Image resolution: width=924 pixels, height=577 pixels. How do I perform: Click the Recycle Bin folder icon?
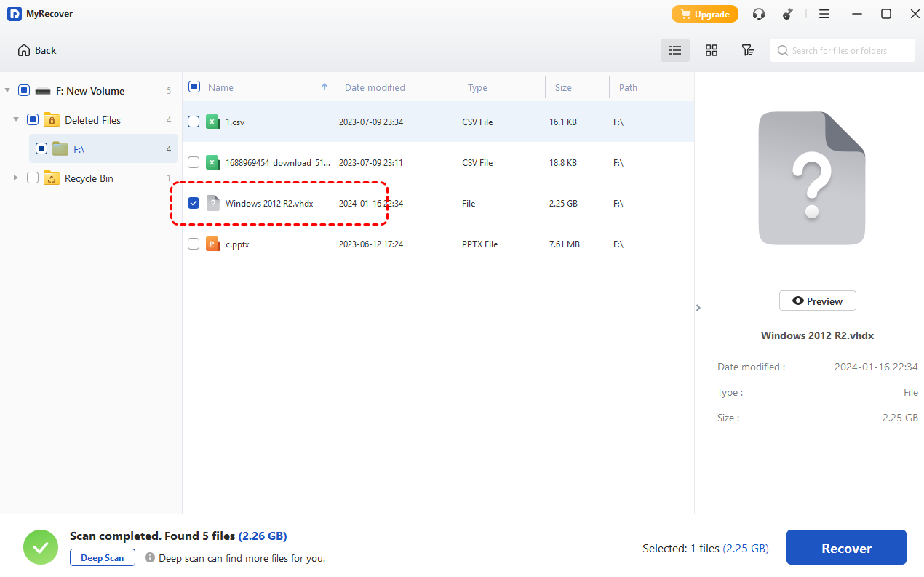[x=52, y=178]
